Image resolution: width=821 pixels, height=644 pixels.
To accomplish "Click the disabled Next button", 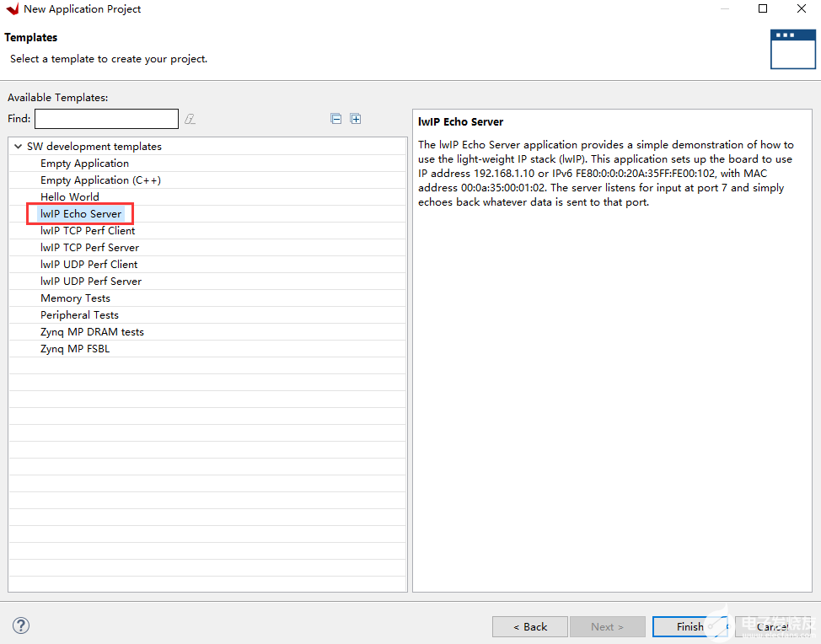I will (x=608, y=627).
